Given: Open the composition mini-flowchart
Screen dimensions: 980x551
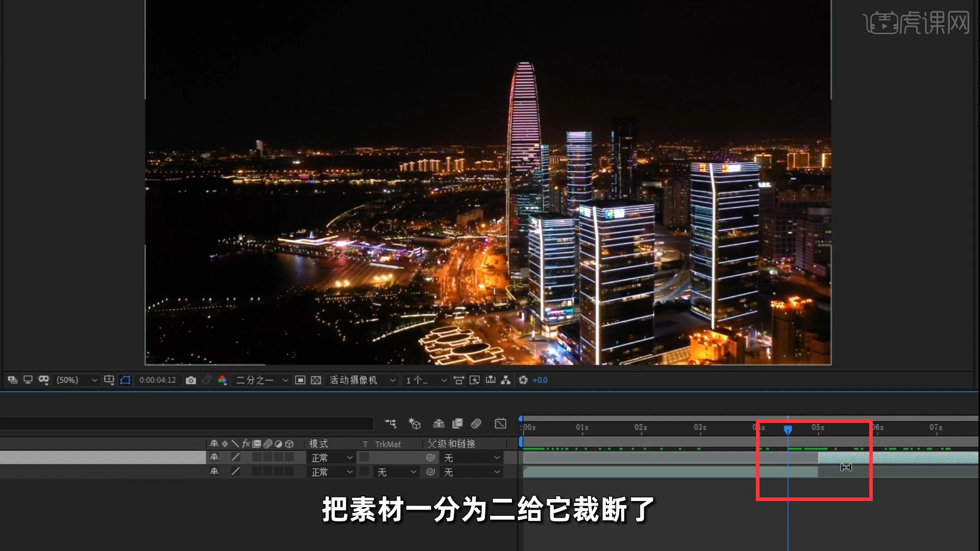Looking at the screenshot, I should (x=391, y=423).
